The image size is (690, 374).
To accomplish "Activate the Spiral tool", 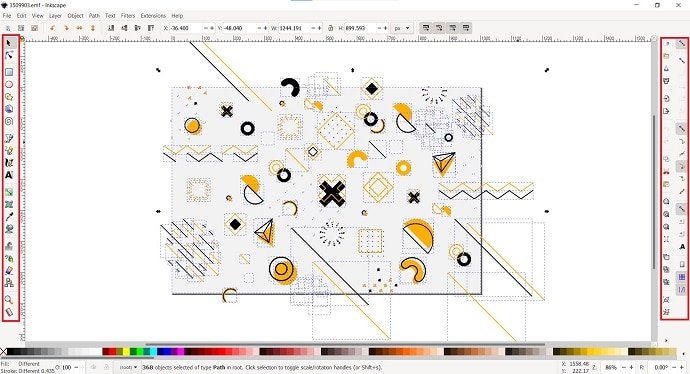I will coord(9,121).
